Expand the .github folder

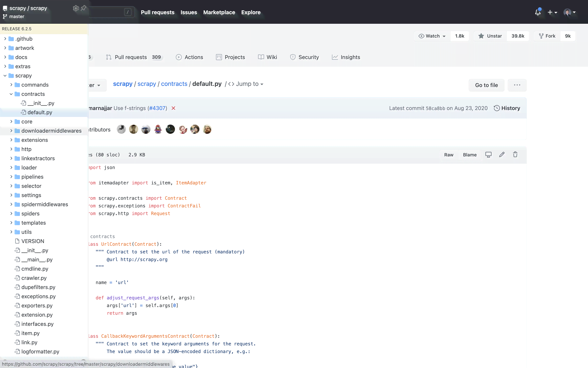point(5,39)
